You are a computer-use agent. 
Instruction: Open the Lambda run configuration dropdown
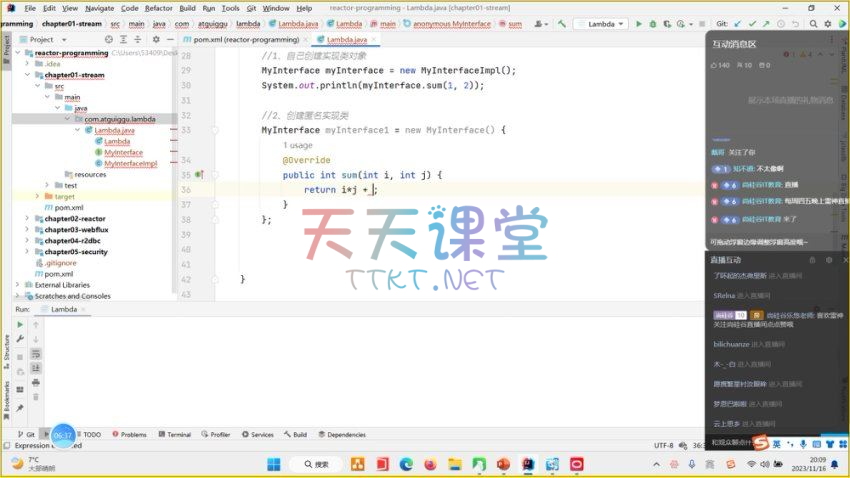[603, 23]
